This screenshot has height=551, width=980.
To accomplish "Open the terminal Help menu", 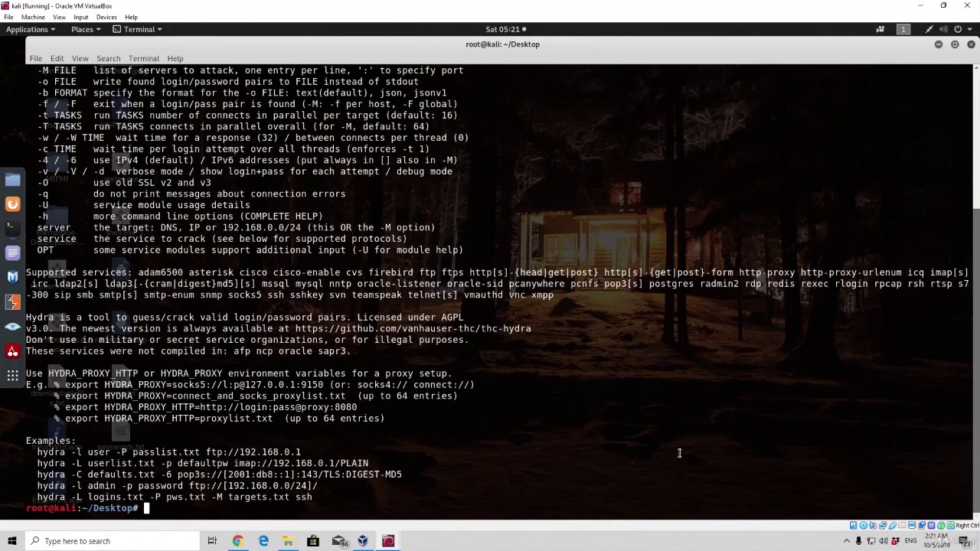I will pos(175,58).
